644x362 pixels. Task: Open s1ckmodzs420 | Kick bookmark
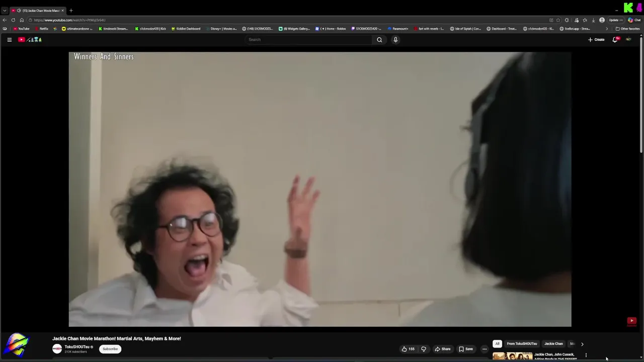click(150, 29)
